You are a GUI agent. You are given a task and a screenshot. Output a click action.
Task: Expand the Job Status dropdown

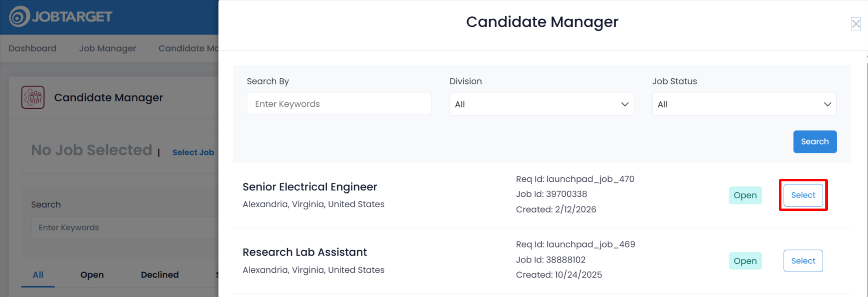(x=744, y=104)
